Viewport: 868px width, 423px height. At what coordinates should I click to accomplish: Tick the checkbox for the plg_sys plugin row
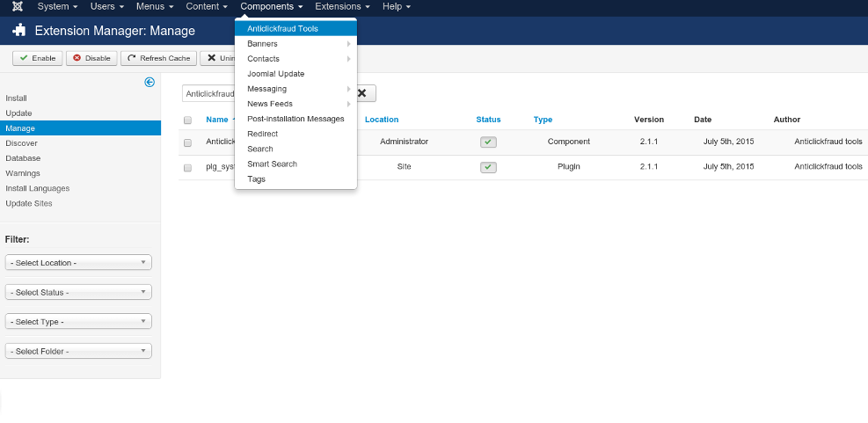(x=187, y=167)
